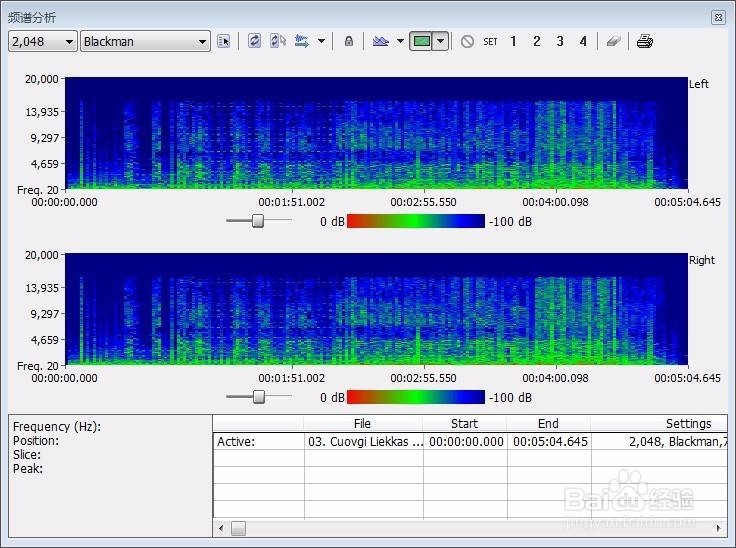This screenshot has width=736, height=548.
Task: Select the green sonogram display button
Action: (x=422, y=41)
